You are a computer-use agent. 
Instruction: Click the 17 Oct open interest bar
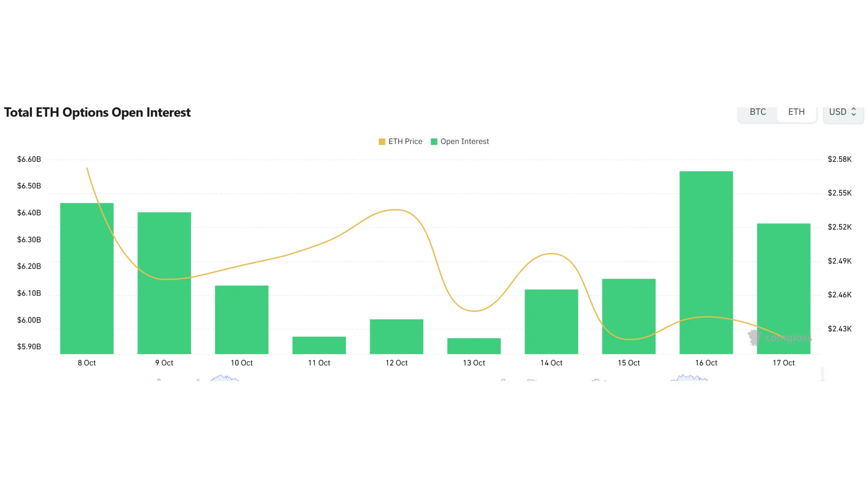click(x=784, y=289)
